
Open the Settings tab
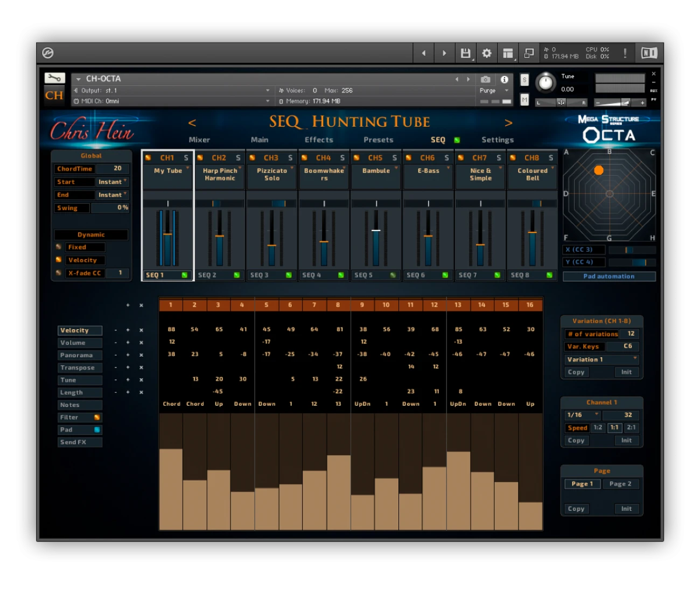tap(498, 140)
